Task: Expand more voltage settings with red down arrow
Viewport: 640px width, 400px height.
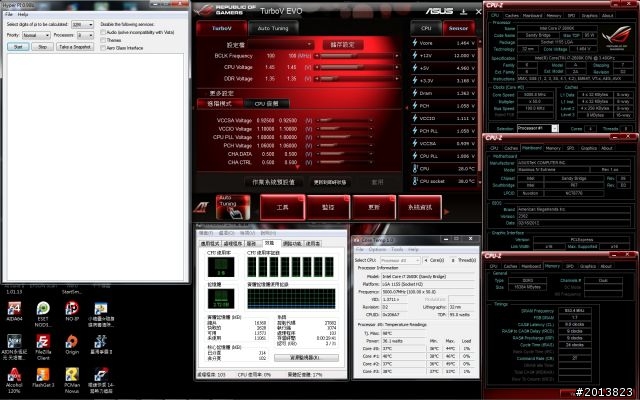Action: (298, 167)
